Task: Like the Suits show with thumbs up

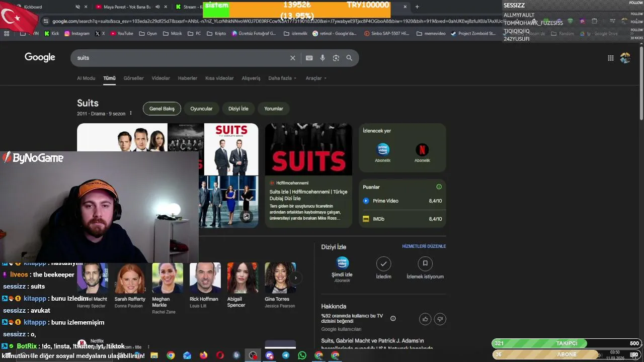Action: (425, 319)
